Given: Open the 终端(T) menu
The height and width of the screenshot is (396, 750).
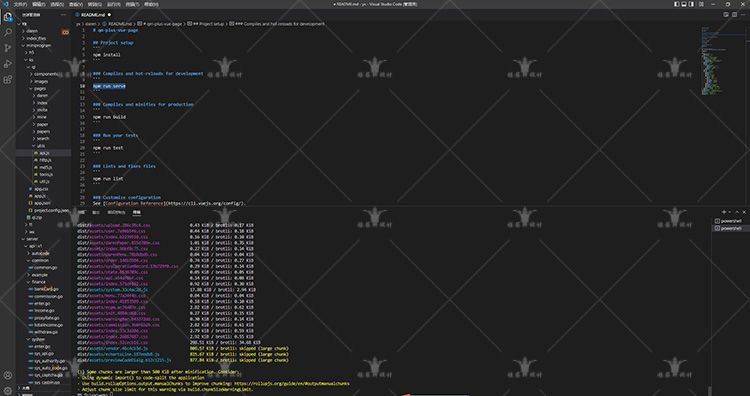Looking at the screenshot, I should click(132, 4).
